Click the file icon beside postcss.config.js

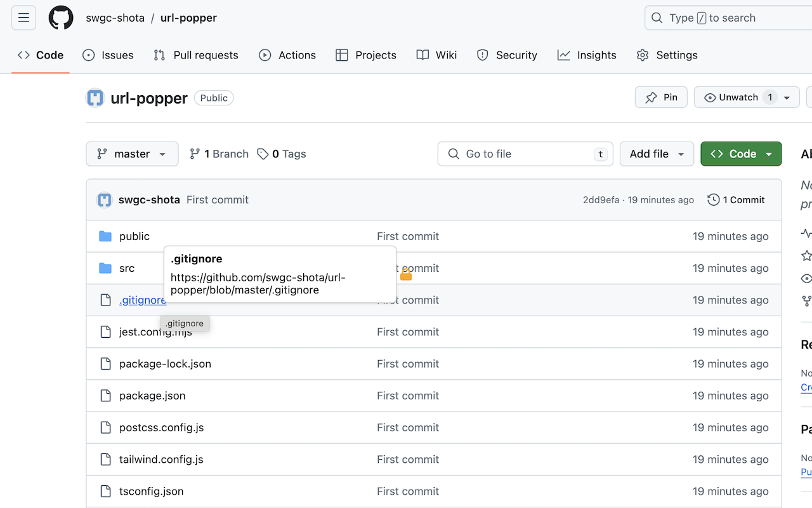pyautogui.click(x=106, y=427)
